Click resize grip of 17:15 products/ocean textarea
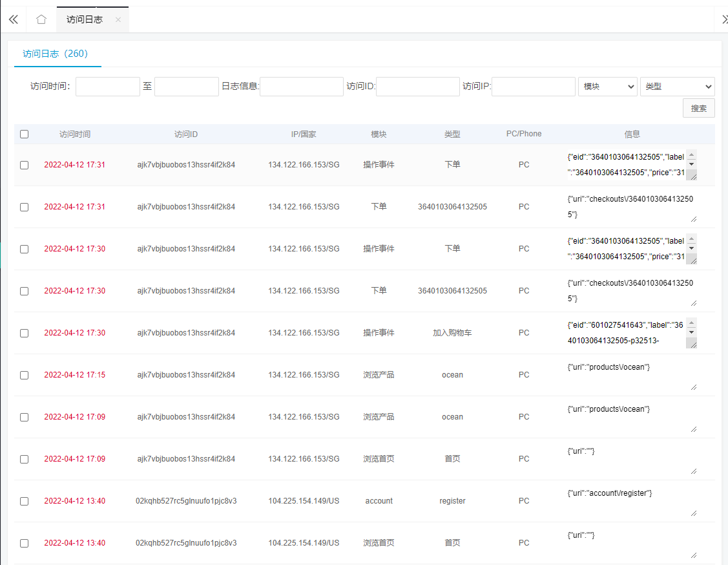The height and width of the screenshot is (565, 728). 694,387
